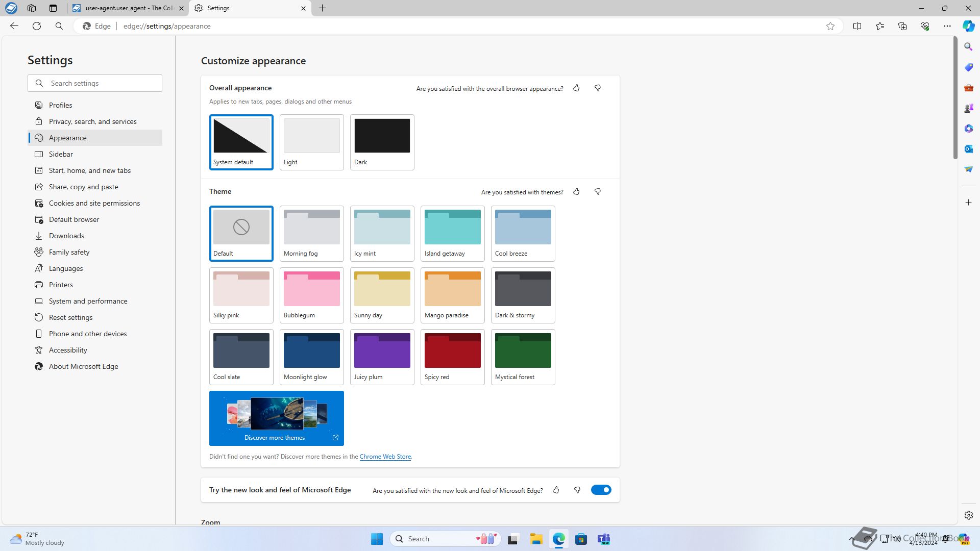The image size is (980, 551).
Task: Switch to the user-agent.user_agent tab
Action: [128, 8]
